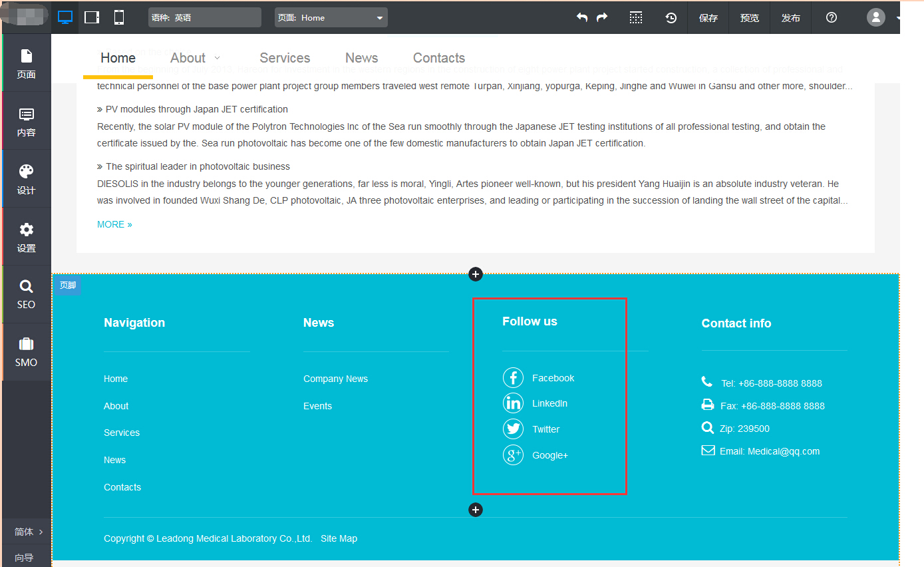The image size is (924, 567).
Task: Expand the About menu chevron
Action: pyautogui.click(x=217, y=59)
